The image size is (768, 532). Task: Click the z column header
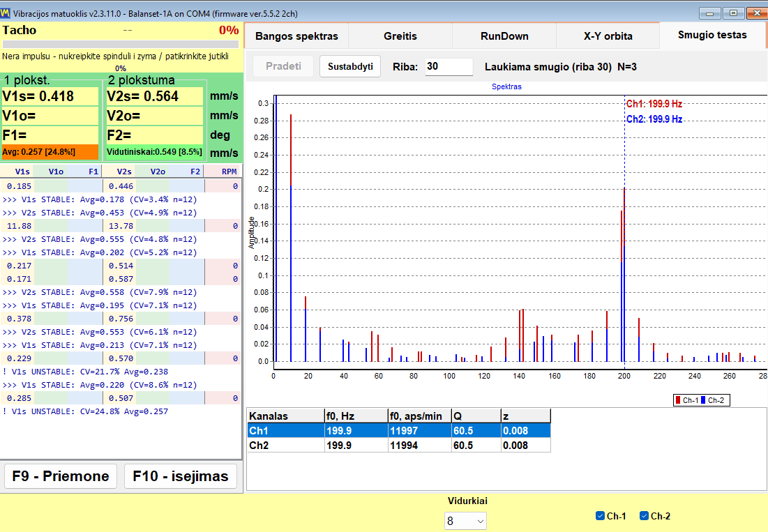tap(526, 416)
